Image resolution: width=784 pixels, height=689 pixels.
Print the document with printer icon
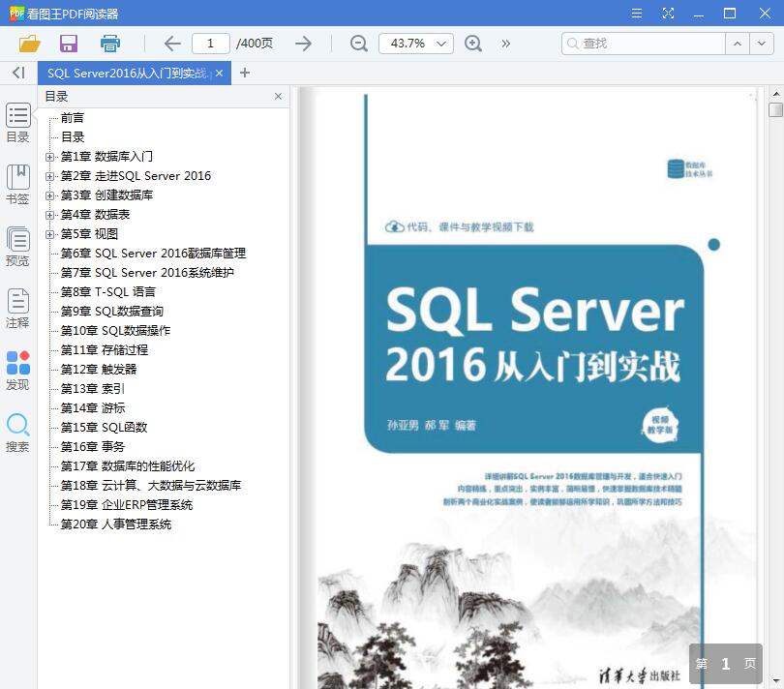click(110, 44)
